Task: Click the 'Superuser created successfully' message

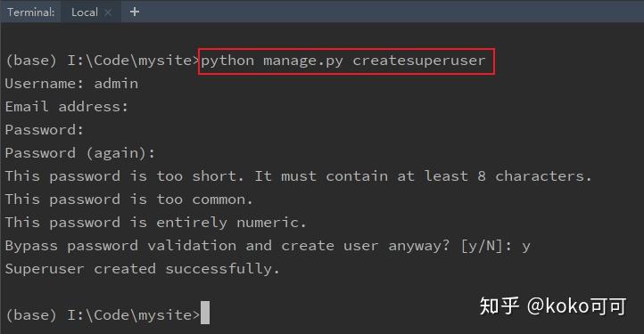Action: pos(142,269)
